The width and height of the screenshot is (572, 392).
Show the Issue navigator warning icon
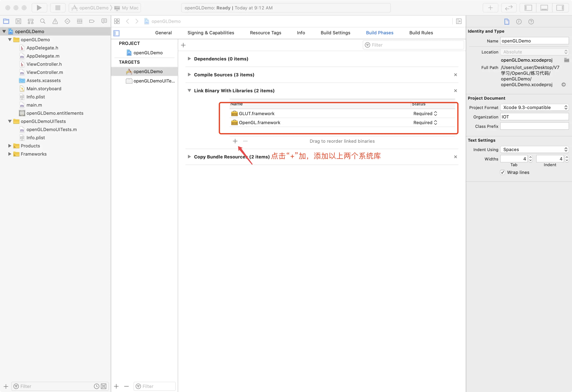coord(55,21)
